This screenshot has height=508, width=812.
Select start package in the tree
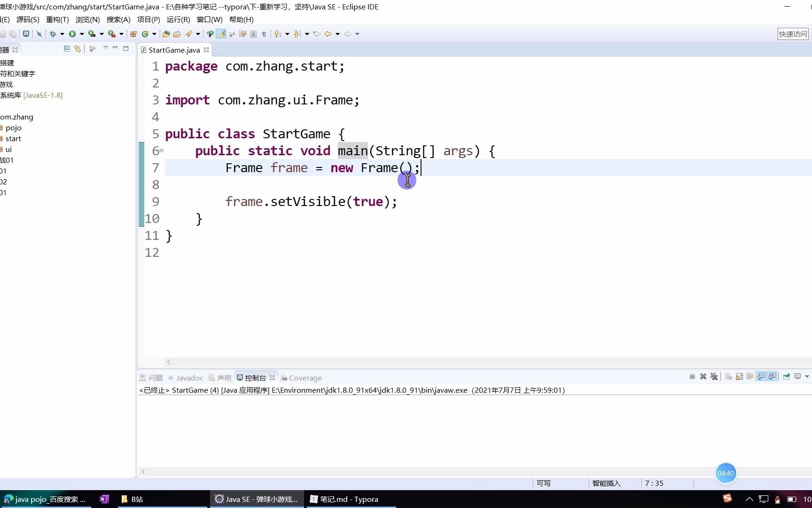[x=13, y=138]
